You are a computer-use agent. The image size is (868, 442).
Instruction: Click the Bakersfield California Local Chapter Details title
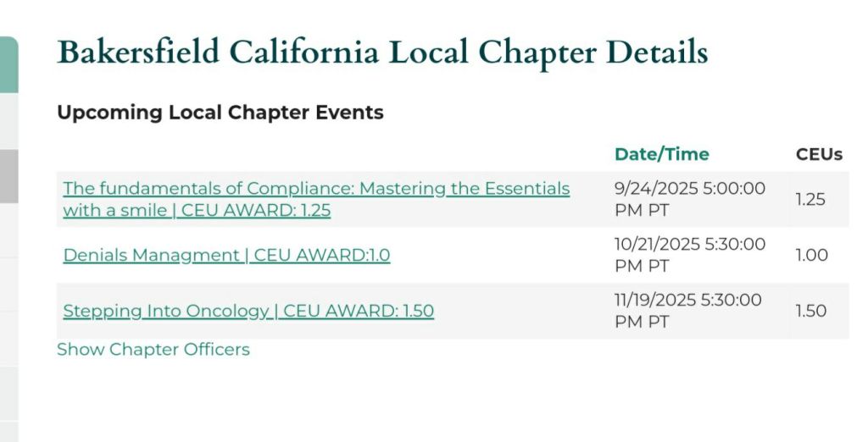(x=381, y=52)
